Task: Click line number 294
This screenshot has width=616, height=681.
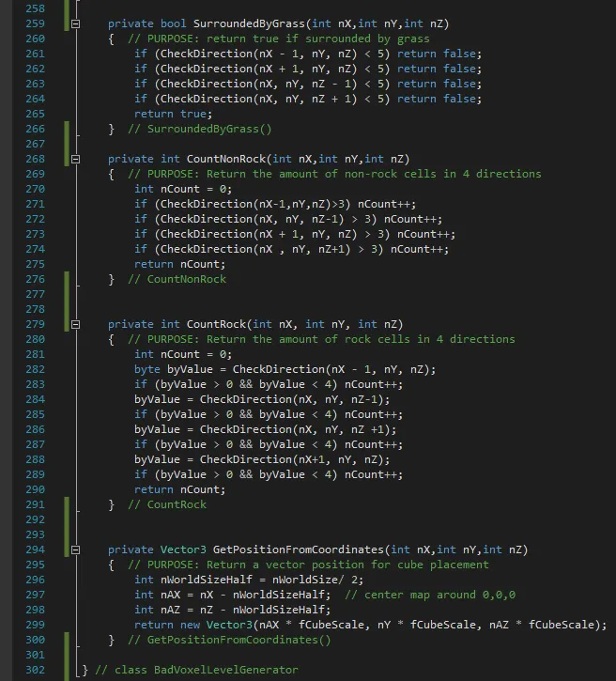Action: point(35,549)
